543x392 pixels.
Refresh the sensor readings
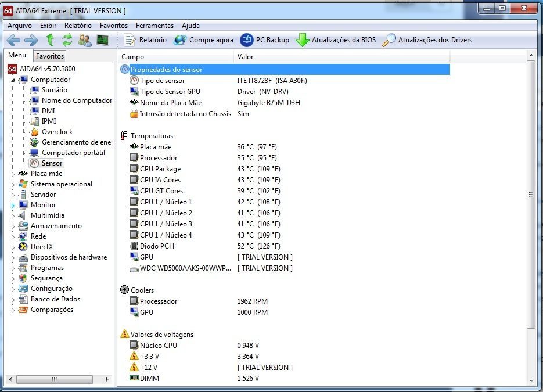(67, 40)
